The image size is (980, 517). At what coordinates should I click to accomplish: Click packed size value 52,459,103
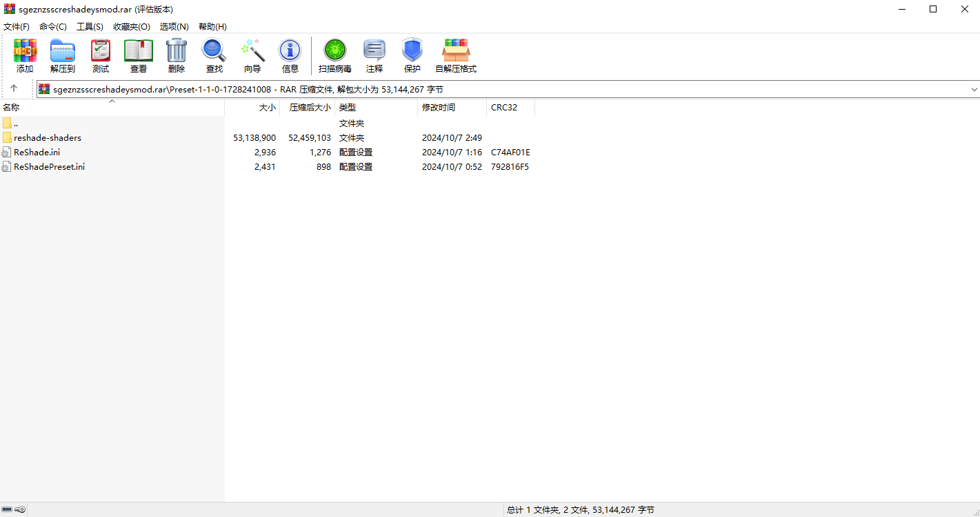tap(310, 137)
